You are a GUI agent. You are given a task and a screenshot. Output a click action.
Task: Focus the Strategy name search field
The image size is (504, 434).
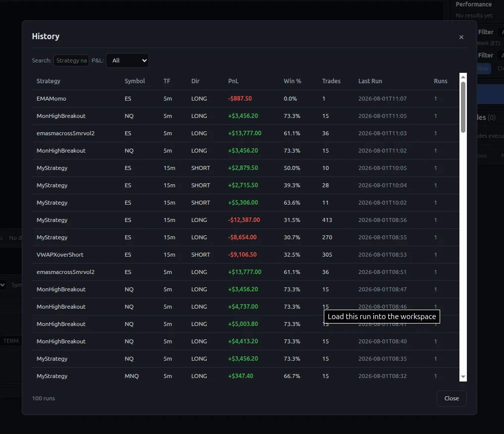(x=71, y=60)
